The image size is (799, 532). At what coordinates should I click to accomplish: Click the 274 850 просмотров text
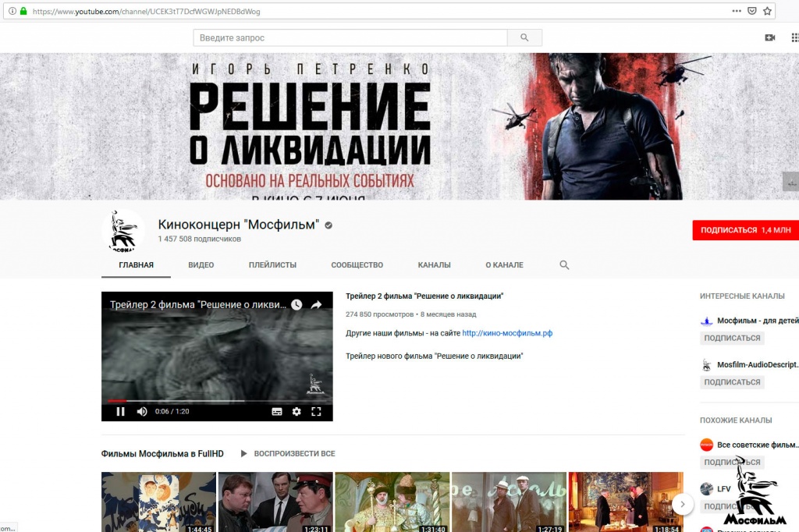[380, 314]
